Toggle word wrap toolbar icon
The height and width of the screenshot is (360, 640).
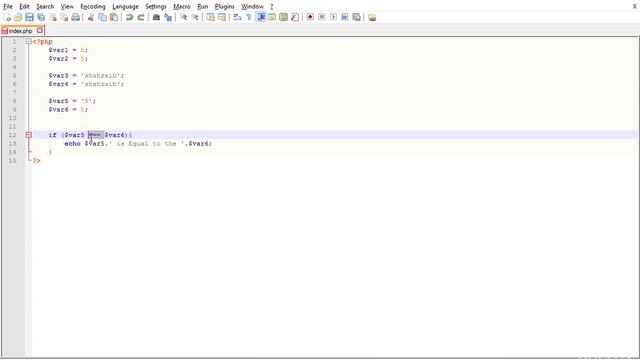coord(237,17)
